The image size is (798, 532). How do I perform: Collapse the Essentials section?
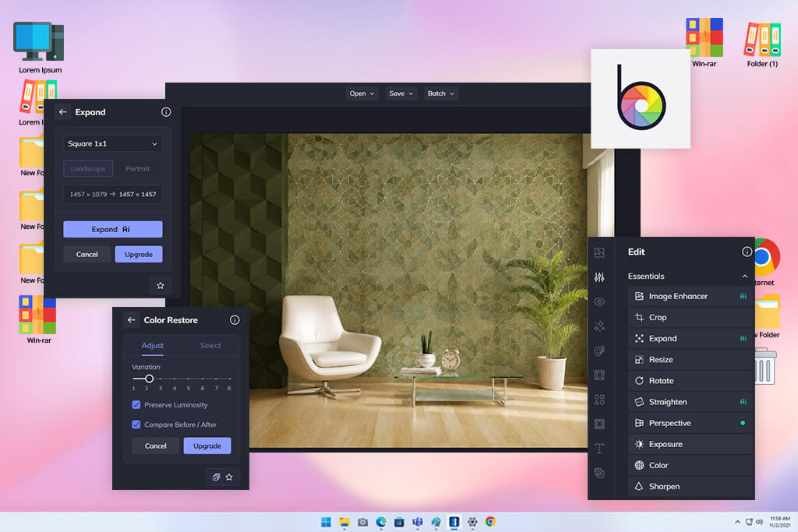point(744,277)
